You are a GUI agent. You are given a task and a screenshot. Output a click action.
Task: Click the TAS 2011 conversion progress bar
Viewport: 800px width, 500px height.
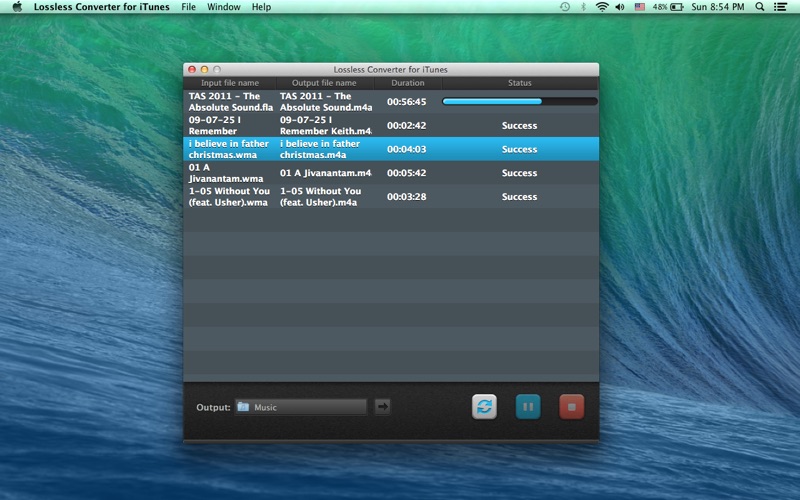tap(519, 102)
